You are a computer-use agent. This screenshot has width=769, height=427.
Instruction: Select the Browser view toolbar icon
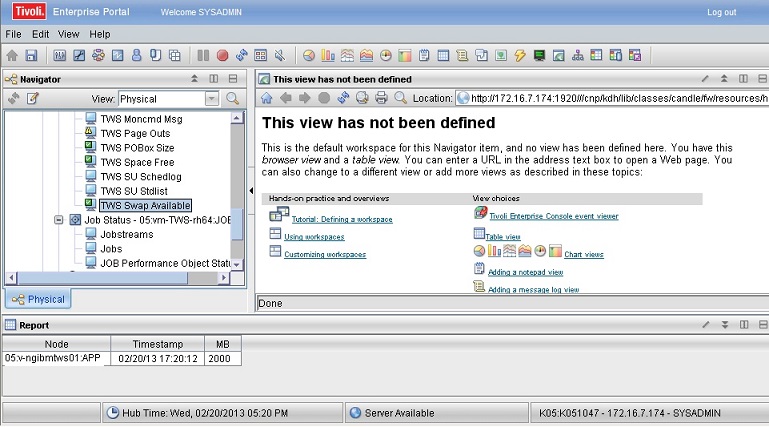pyautogui.click(x=559, y=55)
